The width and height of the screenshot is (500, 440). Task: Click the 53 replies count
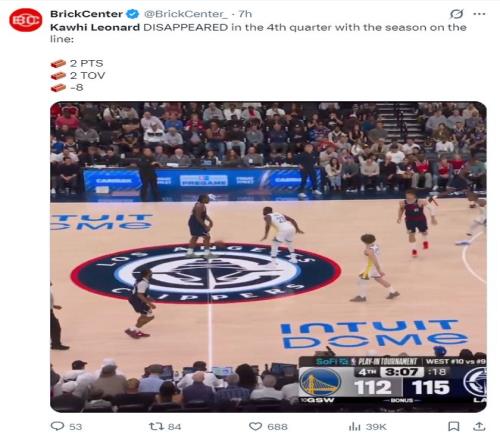[x=76, y=427]
